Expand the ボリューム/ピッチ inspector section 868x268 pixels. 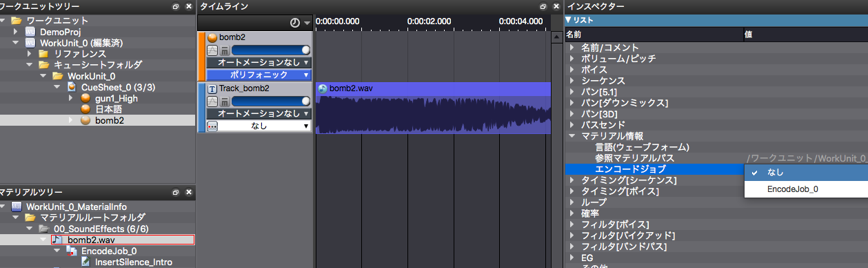pos(572,59)
